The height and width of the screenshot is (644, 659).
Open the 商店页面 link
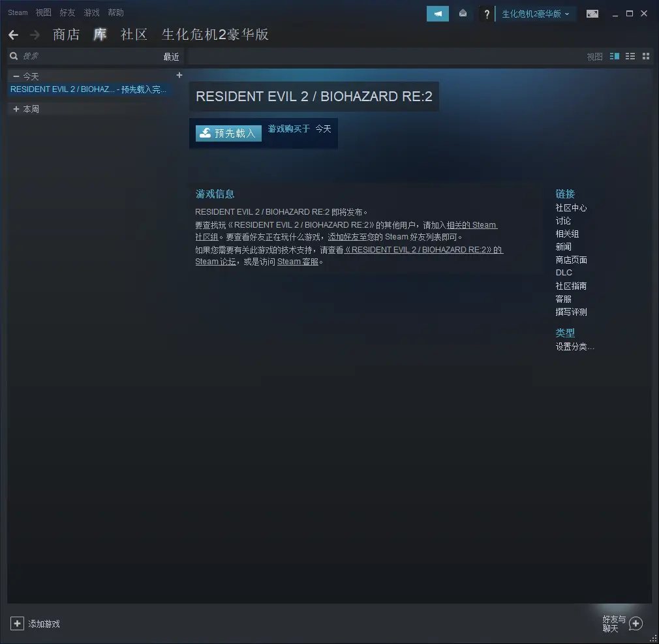571,260
